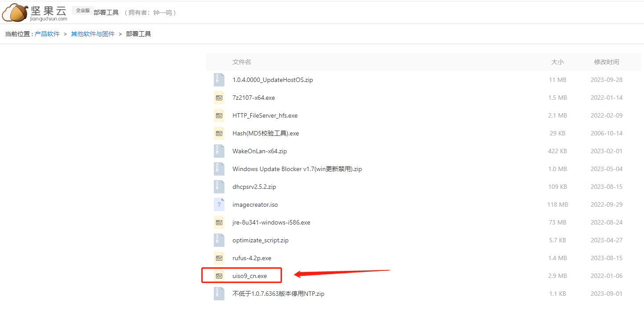644x315 pixels.
Task: Click date 2023-09-01 of NTP zip
Action: [x=607, y=294]
